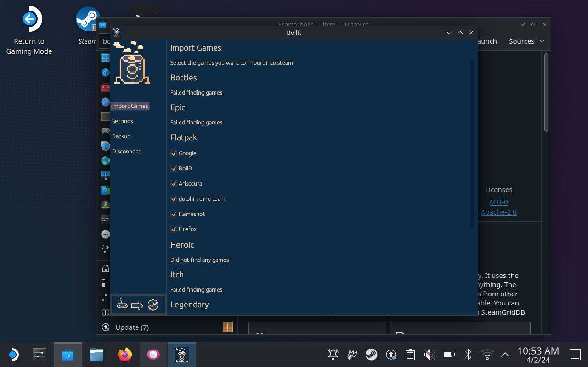Open the Settings section in BoilR sidebar
Screen dimensions: 588x367
pos(122,121)
